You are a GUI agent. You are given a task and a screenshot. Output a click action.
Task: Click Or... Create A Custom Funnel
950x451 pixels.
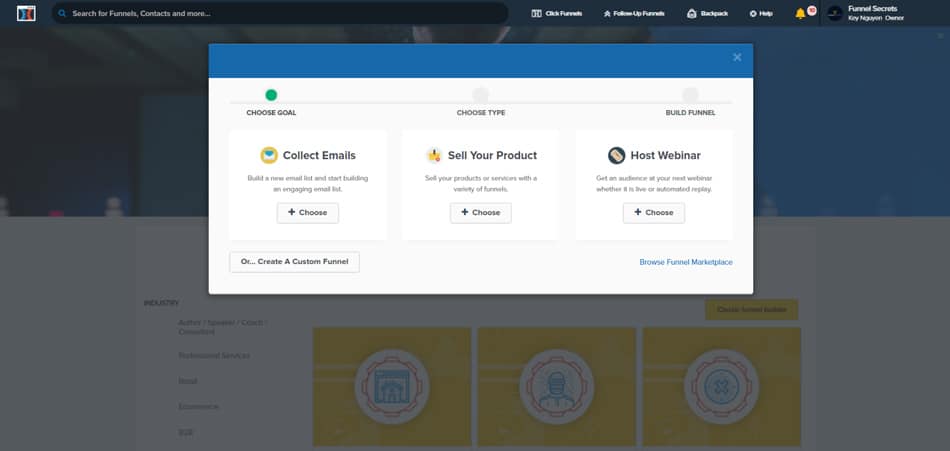(294, 262)
